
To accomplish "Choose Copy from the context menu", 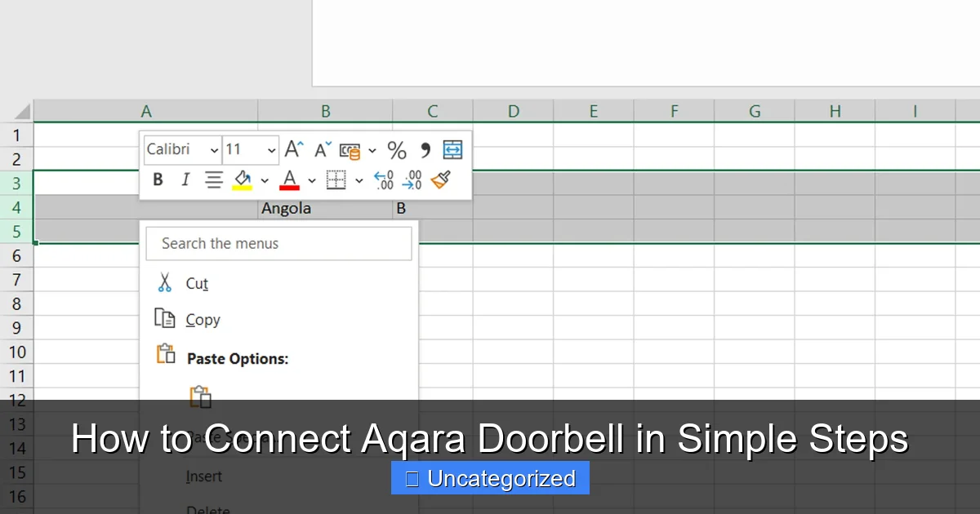I will point(203,319).
